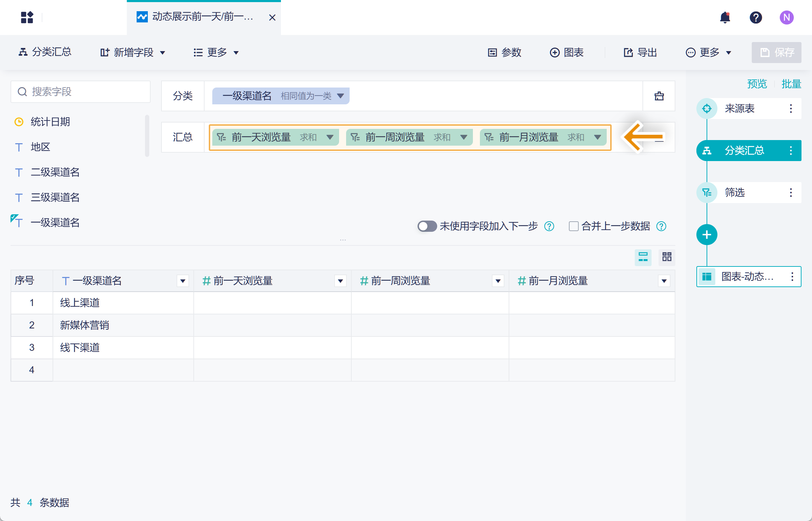Click the app grid home icon
This screenshot has height=521, width=812.
[x=27, y=18]
